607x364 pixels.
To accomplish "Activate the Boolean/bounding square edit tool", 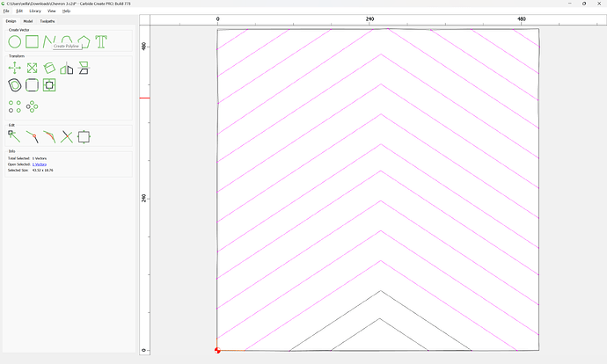I will (84, 136).
